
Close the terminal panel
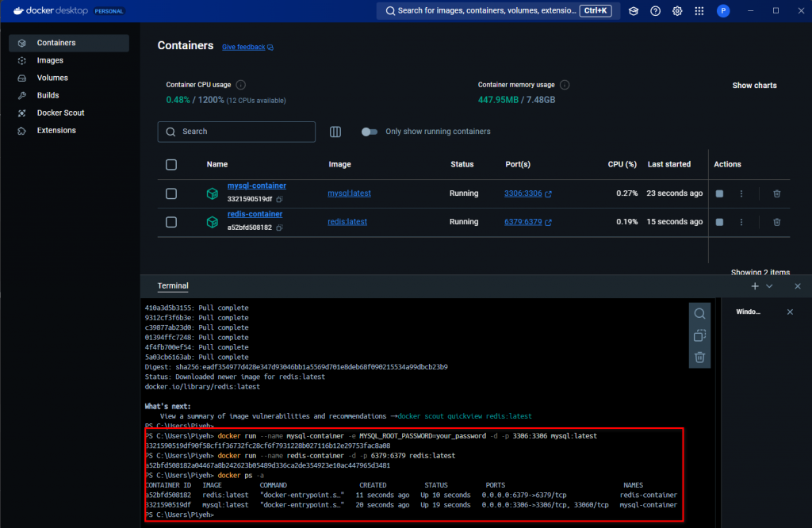pyautogui.click(x=797, y=286)
